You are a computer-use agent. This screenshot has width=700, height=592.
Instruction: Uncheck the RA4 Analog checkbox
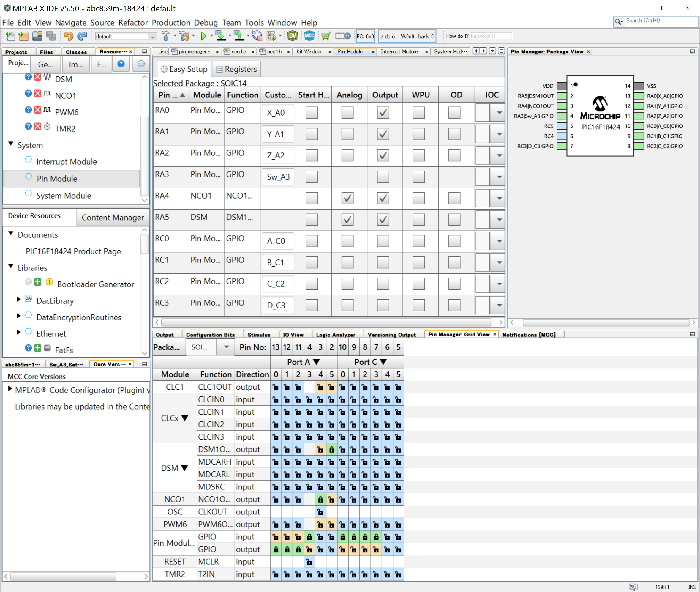tap(347, 198)
